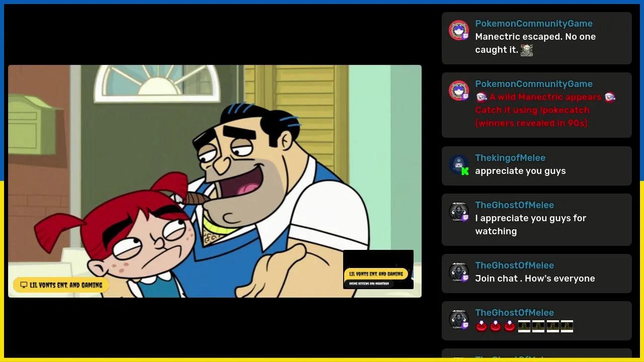Image resolution: width=644 pixels, height=362 pixels.
Task: Click TheGhostOfMelee avatar in the emote-only message
Action: (x=458, y=319)
